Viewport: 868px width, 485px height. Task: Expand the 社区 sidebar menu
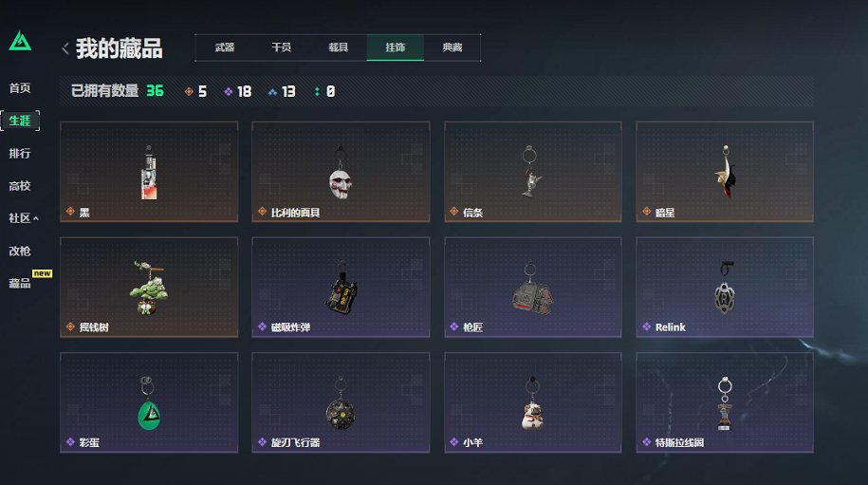24,218
